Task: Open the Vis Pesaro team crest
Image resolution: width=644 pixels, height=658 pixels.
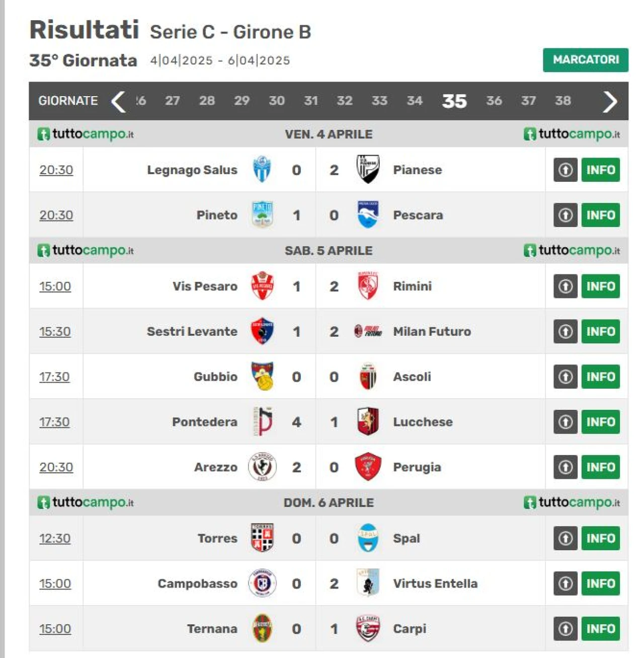Action: click(262, 286)
